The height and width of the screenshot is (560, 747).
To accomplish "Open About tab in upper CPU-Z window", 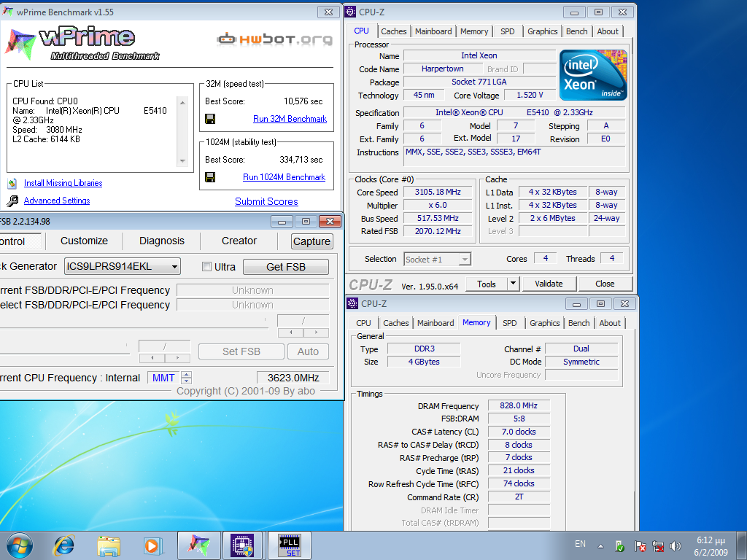I will pyautogui.click(x=608, y=31).
